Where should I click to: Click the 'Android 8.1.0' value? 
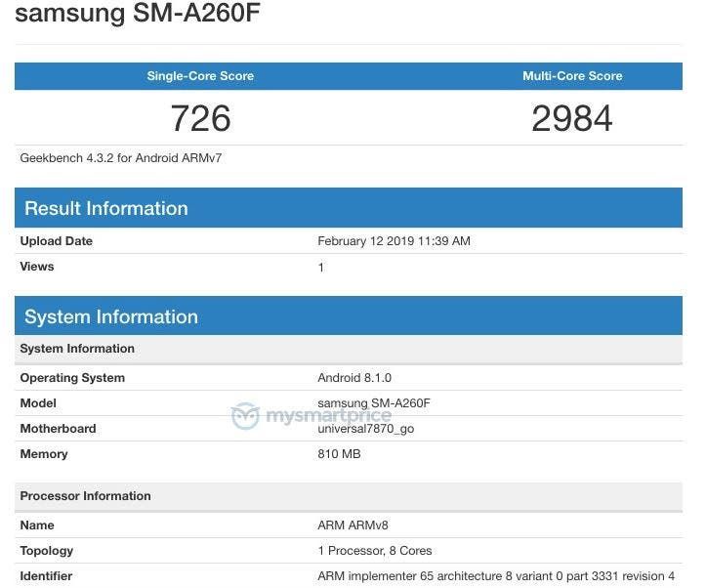354,378
